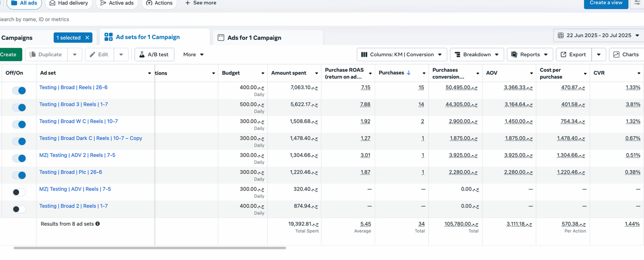Click the info icon beside Results from 8 ad sets
644x260 pixels.
pyautogui.click(x=98, y=224)
